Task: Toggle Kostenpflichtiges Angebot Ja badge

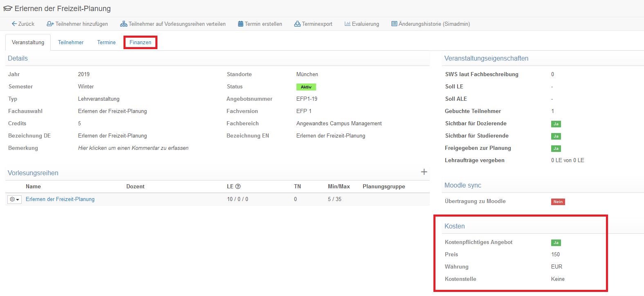Action: (x=556, y=242)
